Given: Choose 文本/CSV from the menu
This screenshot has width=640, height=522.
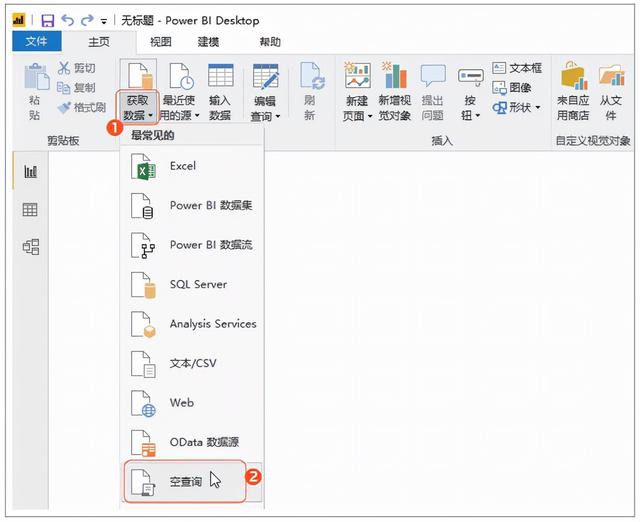Looking at the screenshot, I should point(192,364).
